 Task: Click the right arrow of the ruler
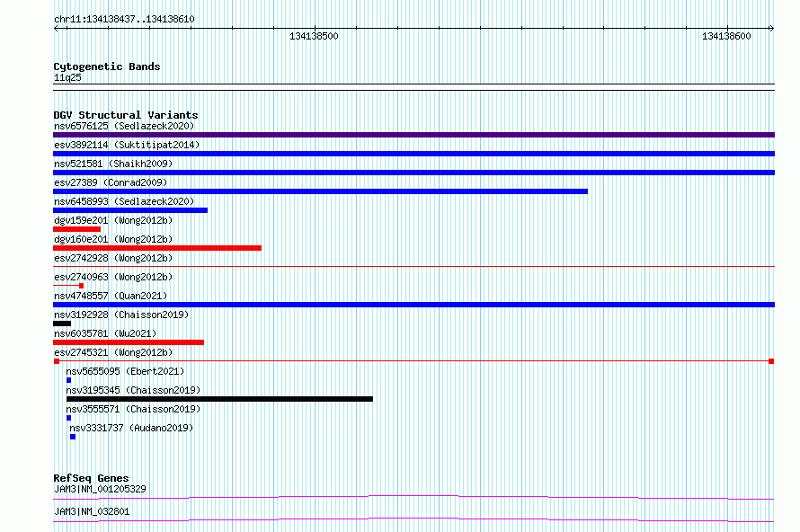coord(771,29)
